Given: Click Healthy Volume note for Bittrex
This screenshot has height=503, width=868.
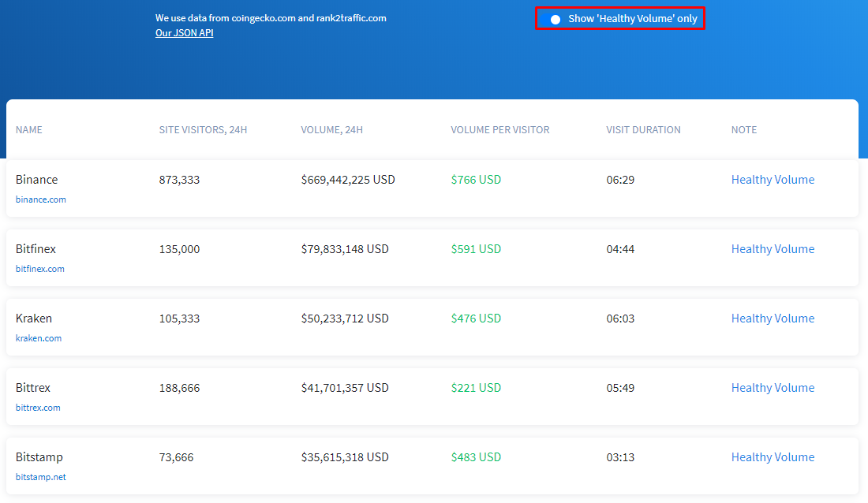Looking at the screenshot, I should [773, 388].
